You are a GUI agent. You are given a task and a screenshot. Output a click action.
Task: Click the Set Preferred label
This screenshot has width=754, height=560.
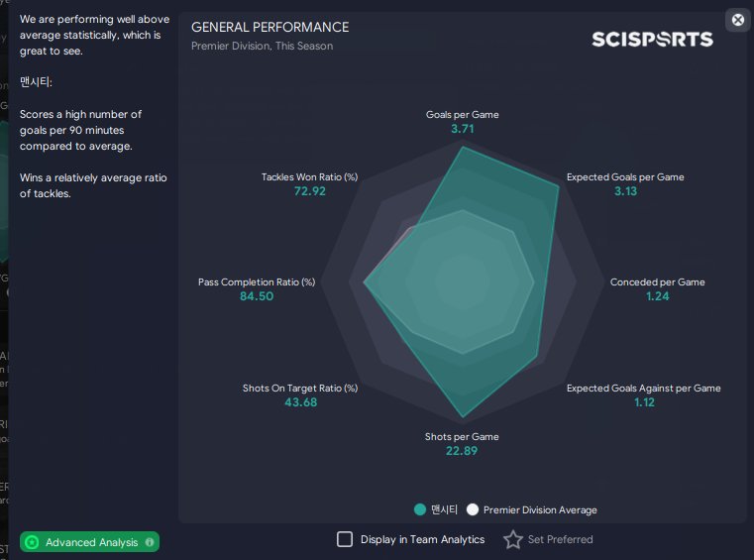(x=560, y=539)
